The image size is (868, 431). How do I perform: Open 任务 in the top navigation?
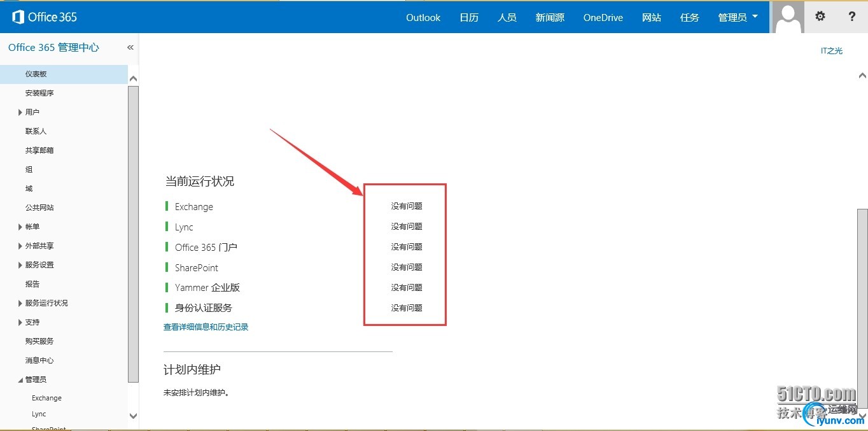tap(690, 17)
